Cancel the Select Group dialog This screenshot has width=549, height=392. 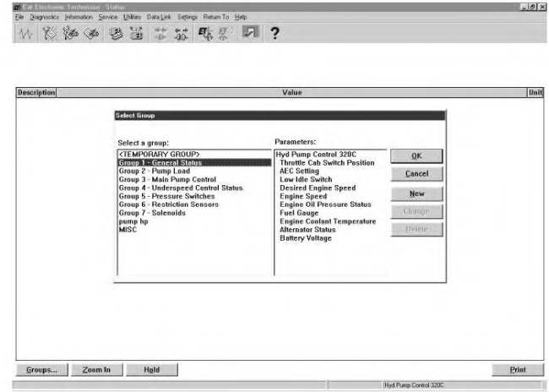coord(417,174)
